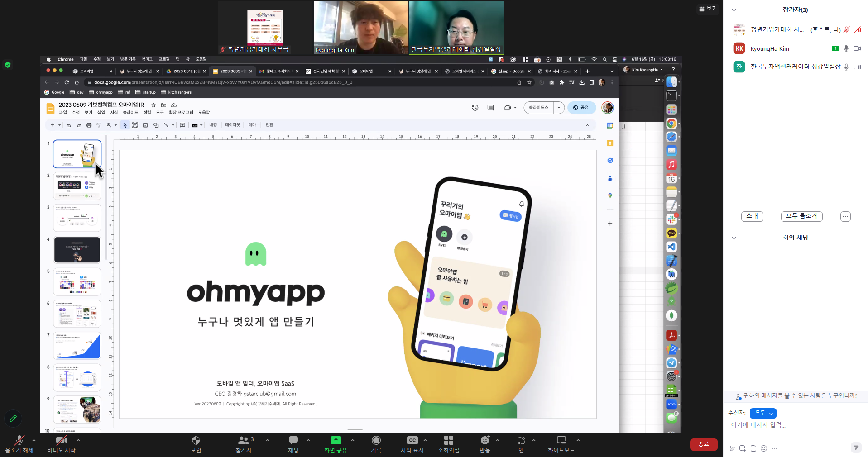Attach file icon in chat box
Screen dimensions: 868x457
point(753,448)
